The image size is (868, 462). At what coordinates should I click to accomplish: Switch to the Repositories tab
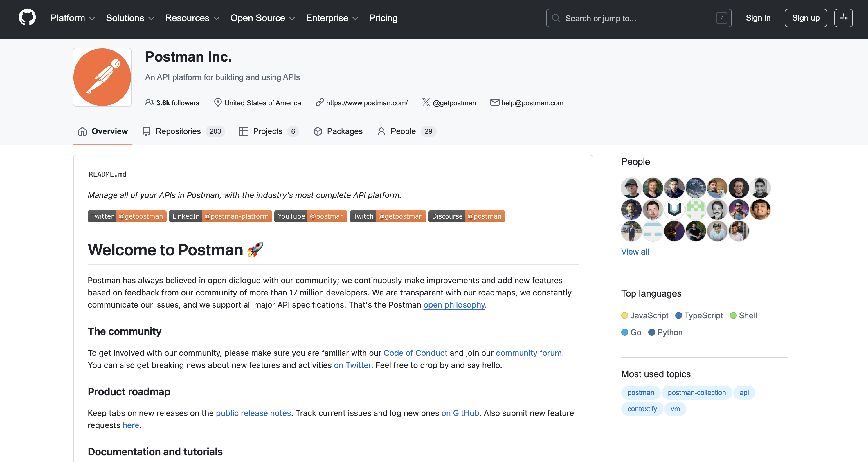(x=178, y=131)
